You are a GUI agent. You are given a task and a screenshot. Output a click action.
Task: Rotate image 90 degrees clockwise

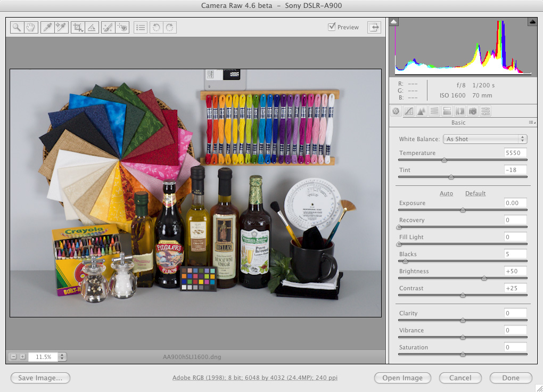coord(170,28)
